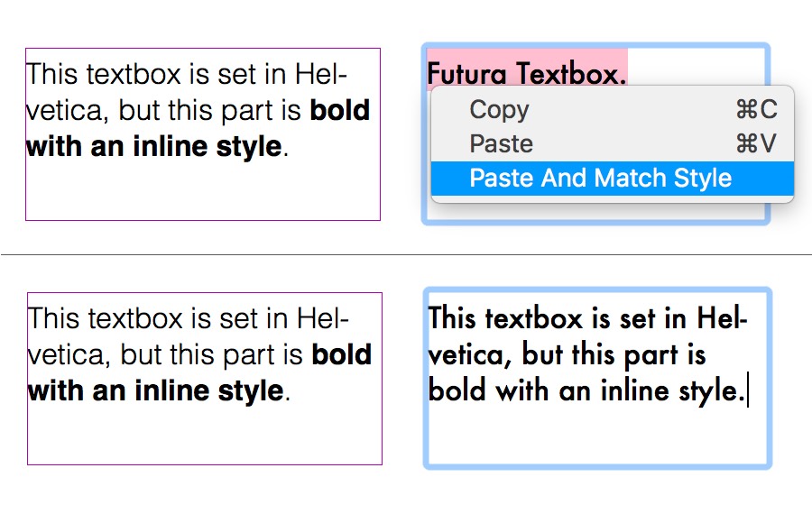
Task: Click bold 'with an inline style' in upper-left box
Action: tap(153, 147)
